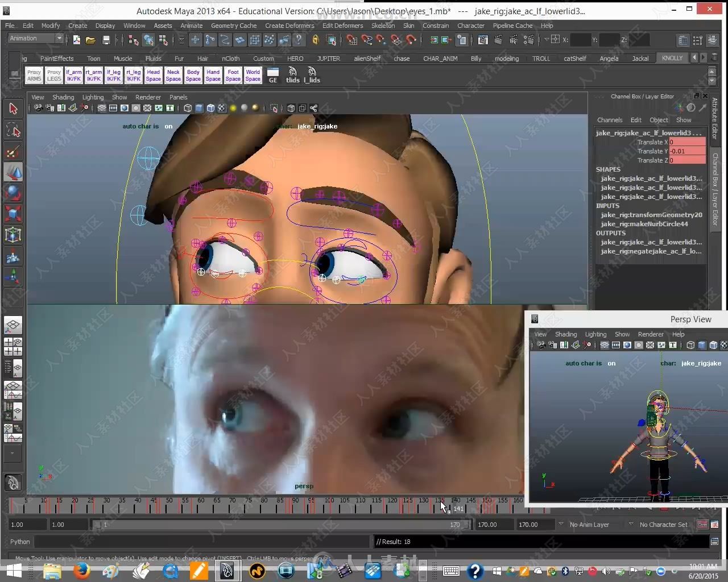Open the Animation menu set dropdown

coord(35,38)
